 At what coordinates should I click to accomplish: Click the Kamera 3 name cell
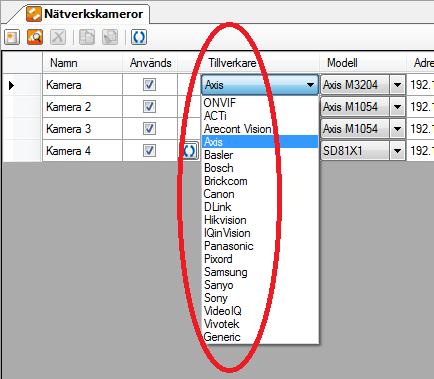pos(82,129)
